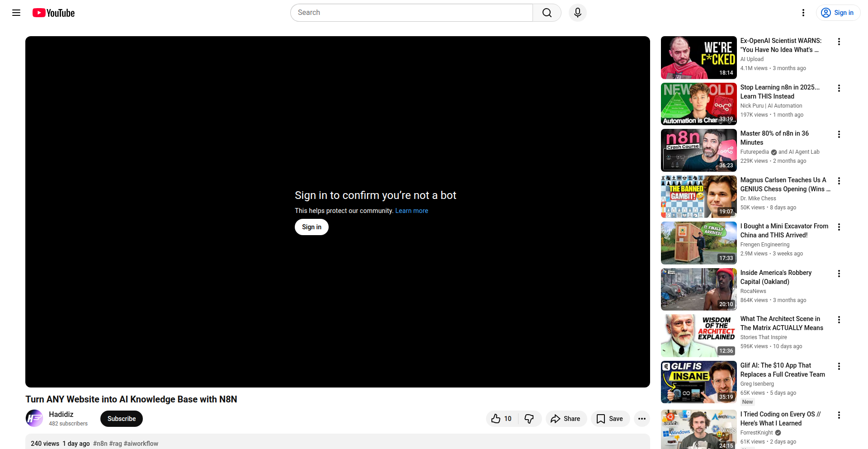Expand description at 240 views text

45,444
